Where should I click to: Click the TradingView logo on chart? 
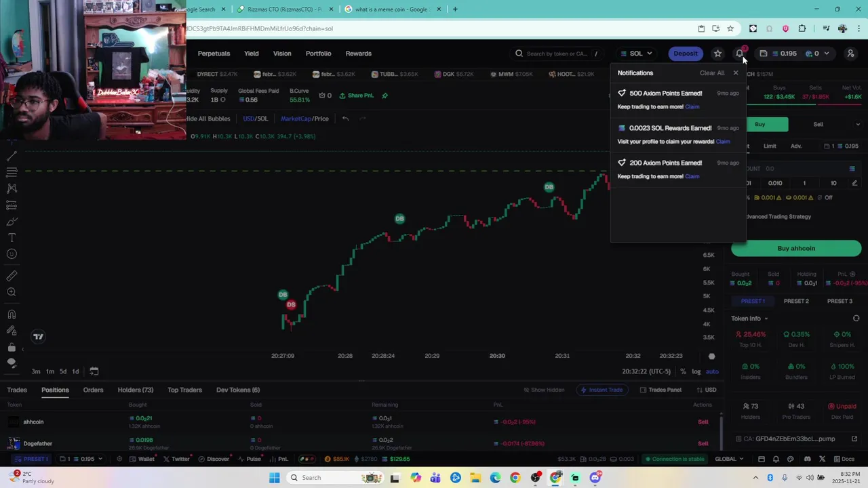[38, 336]
